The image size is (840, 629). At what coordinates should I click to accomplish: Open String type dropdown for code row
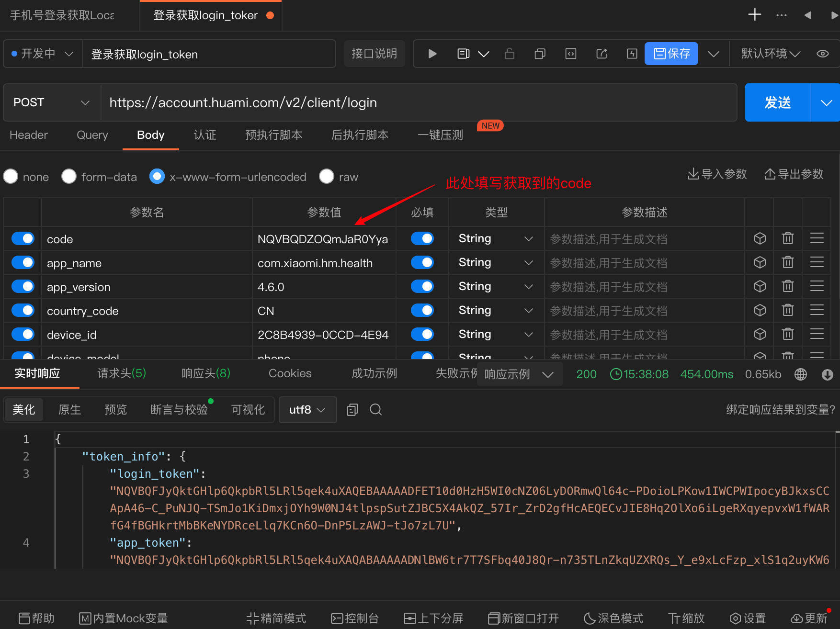coord(496,238)
